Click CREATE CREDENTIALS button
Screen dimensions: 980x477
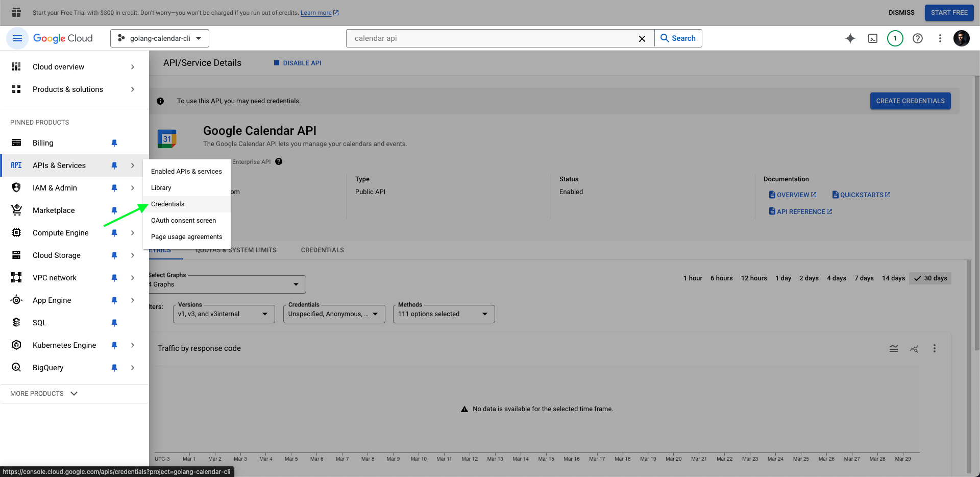(911, 101)
